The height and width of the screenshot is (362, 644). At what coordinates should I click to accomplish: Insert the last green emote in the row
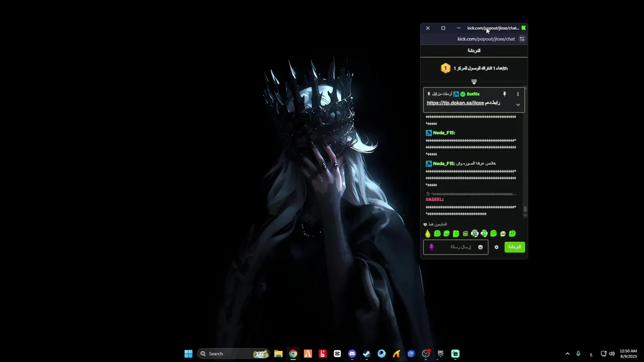[512, 233]
